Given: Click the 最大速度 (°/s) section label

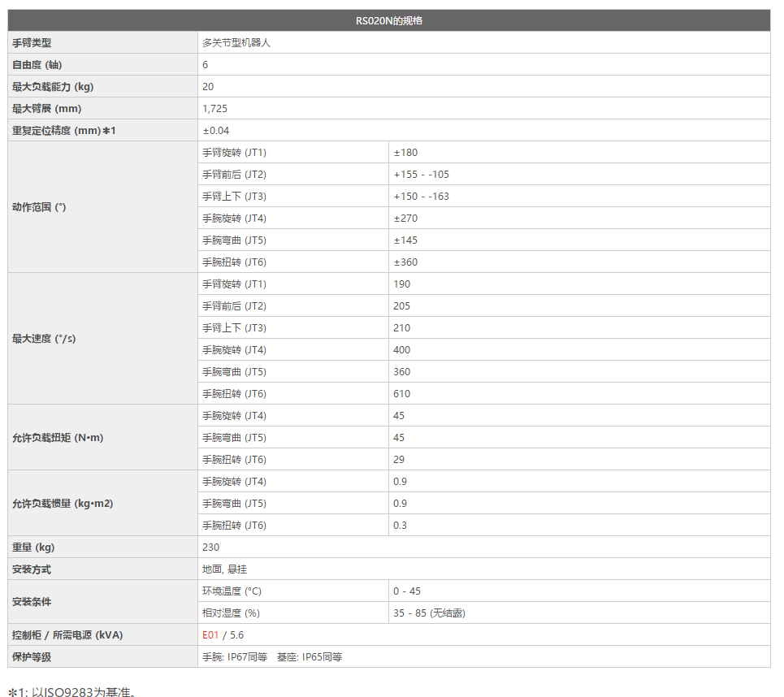Looking at the screenshot, I should point(44,339).
